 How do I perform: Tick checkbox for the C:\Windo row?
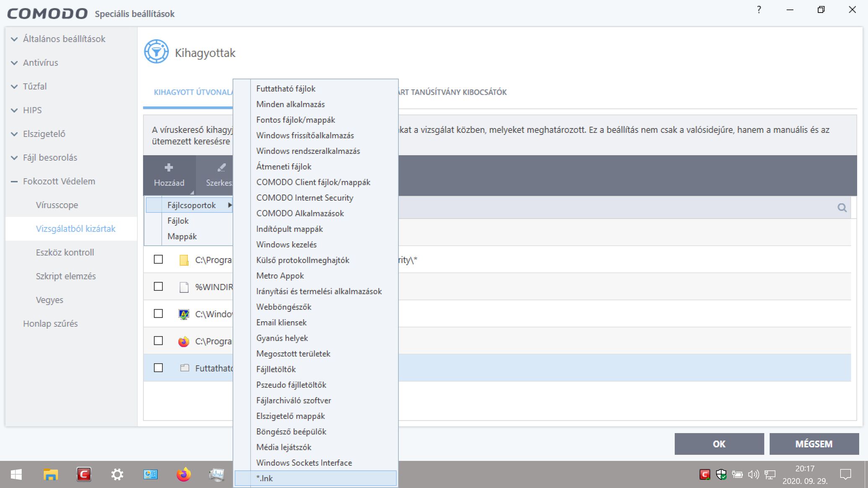tap(158, 314)
